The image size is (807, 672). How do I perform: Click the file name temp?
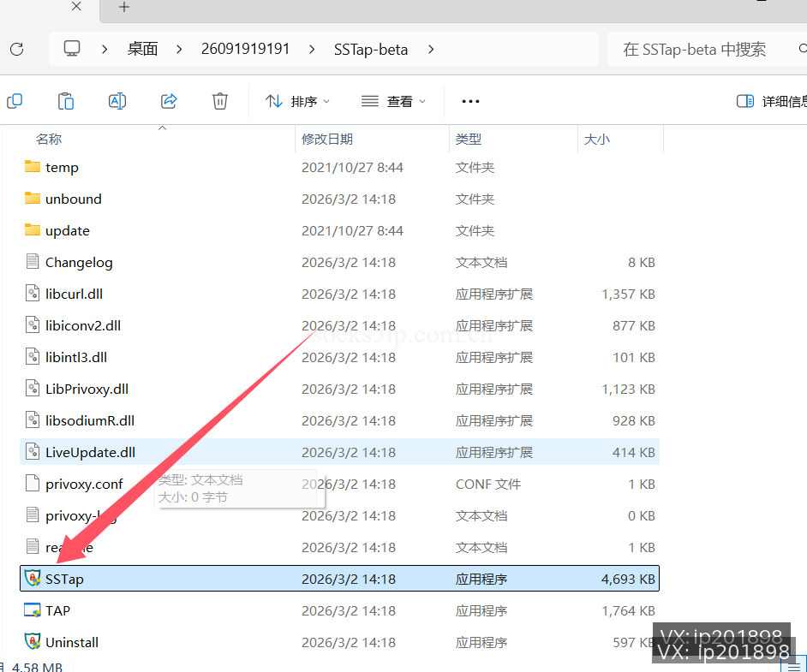(62, 168)
